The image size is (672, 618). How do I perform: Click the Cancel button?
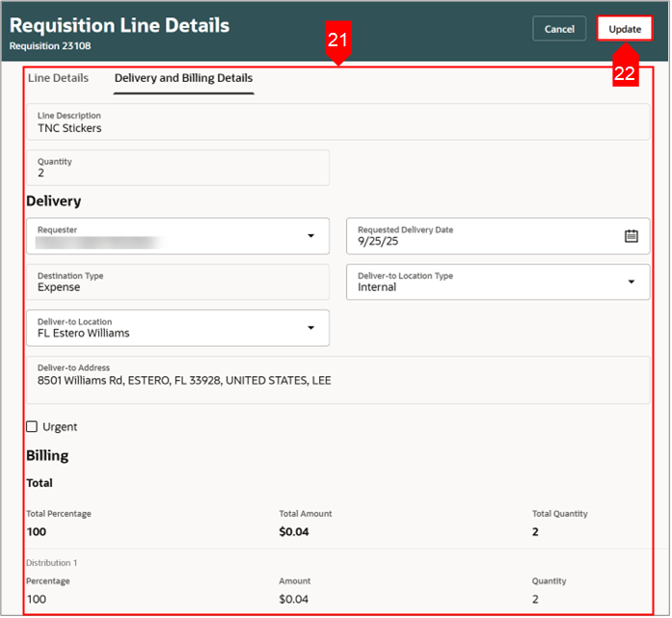pos(560,29)
